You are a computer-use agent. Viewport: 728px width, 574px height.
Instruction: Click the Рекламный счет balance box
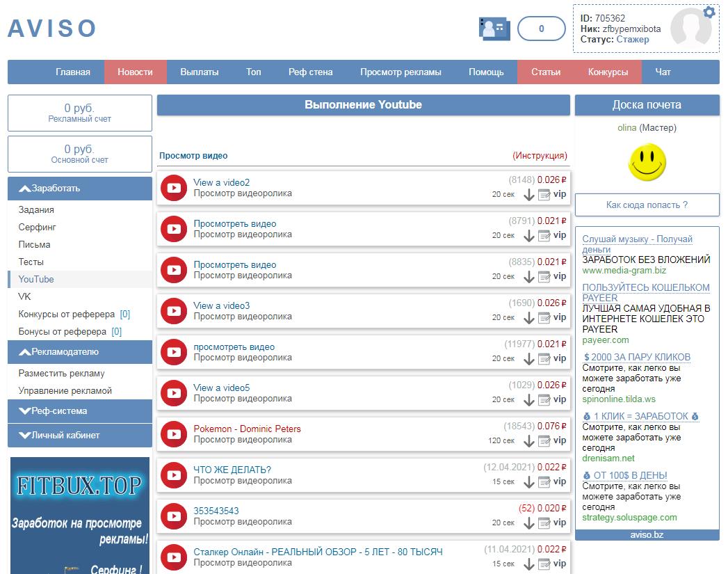click(x=80, y=113)
